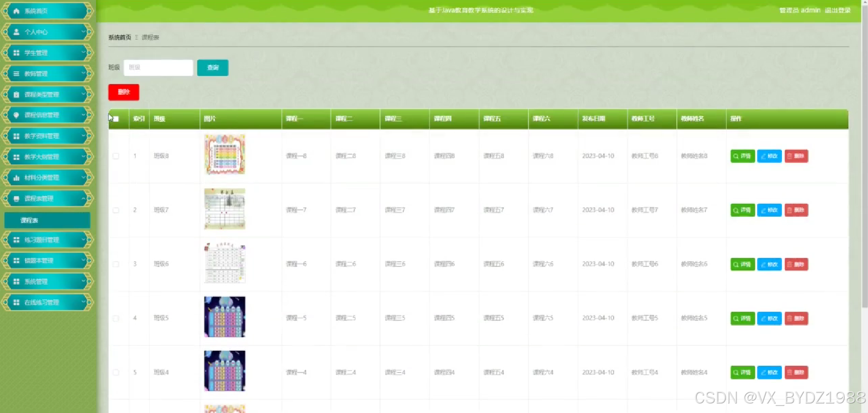The height and width of the screenshot is (413, 868).
Task: Click the icon beside 课程表管理
Action: pyautogui.click(x=16, y=198)
